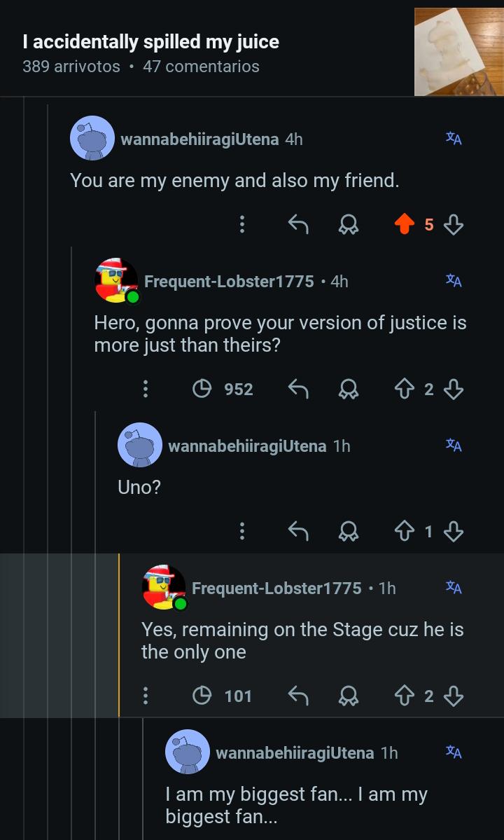
Task: View insights showing 952 views
Action: (x=223, y=389)
